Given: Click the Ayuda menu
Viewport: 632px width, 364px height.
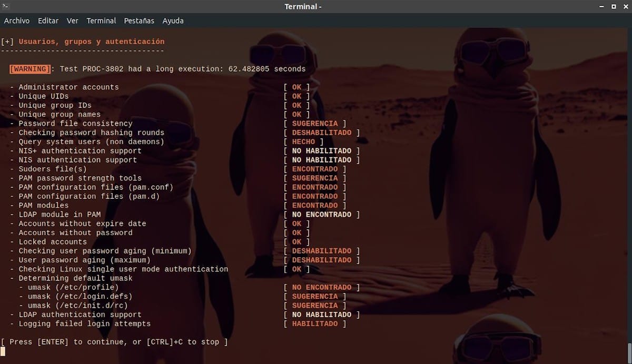Looking at the screenshot, I should tap(173, 21).
